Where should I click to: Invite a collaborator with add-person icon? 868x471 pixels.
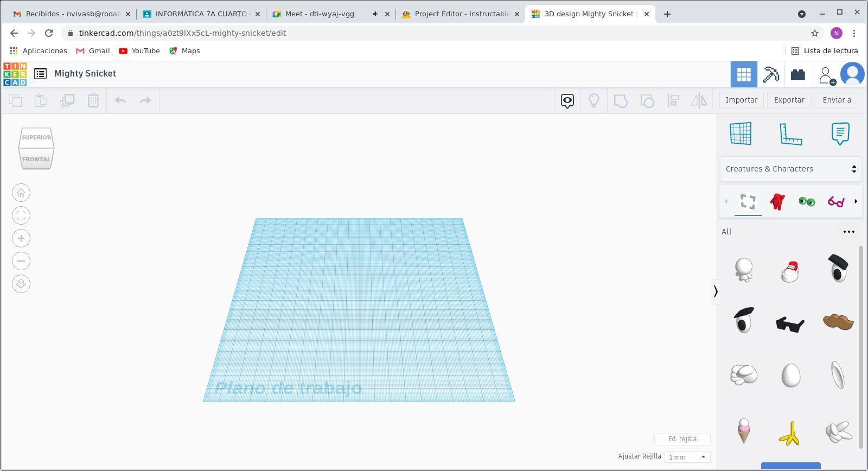click(x=826, y=75)
